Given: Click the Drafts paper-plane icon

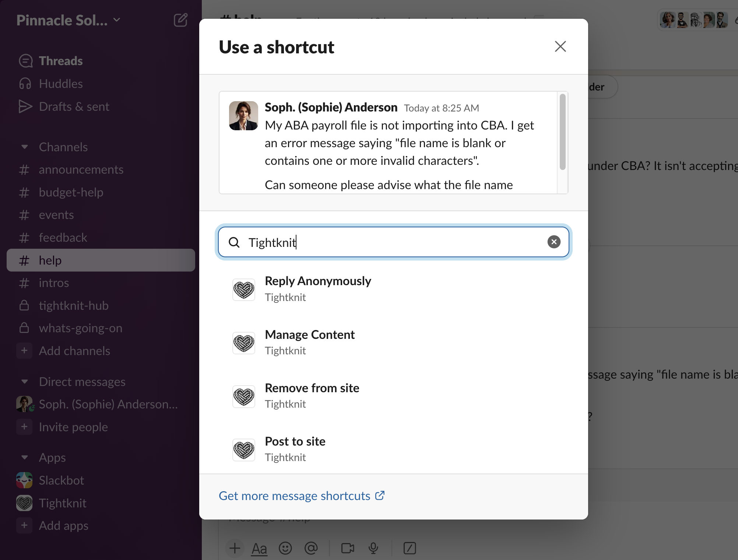Looking at the screenshot, I should (25, 107).
